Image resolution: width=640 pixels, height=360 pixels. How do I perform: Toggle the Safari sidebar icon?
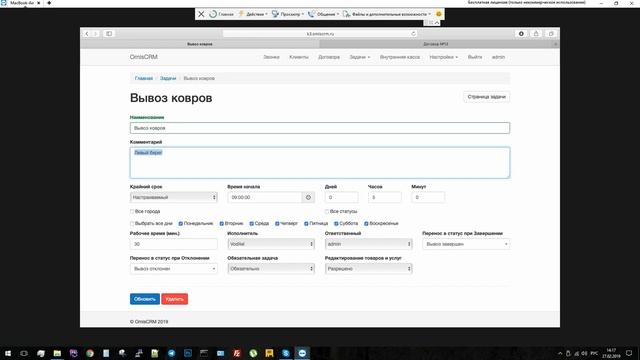pos(109,34)
